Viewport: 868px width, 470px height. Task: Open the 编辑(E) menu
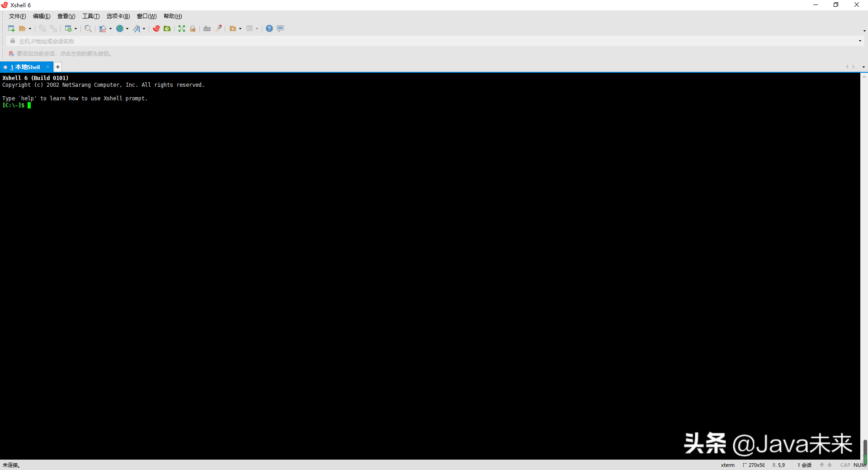[x=42, y=16]
